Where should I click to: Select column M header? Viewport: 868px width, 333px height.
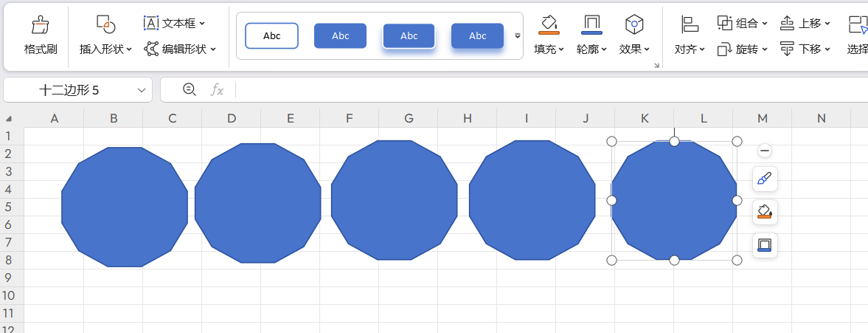[763, 118]
